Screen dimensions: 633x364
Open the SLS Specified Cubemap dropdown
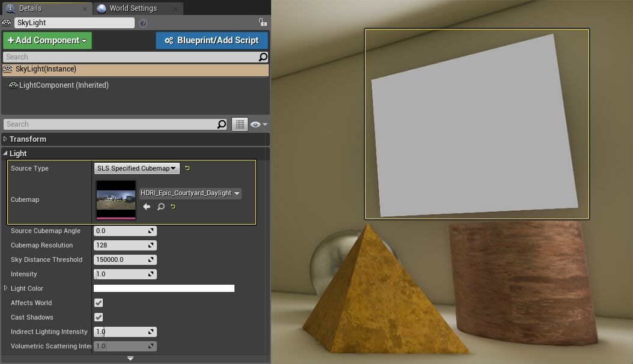click(136, 168)
